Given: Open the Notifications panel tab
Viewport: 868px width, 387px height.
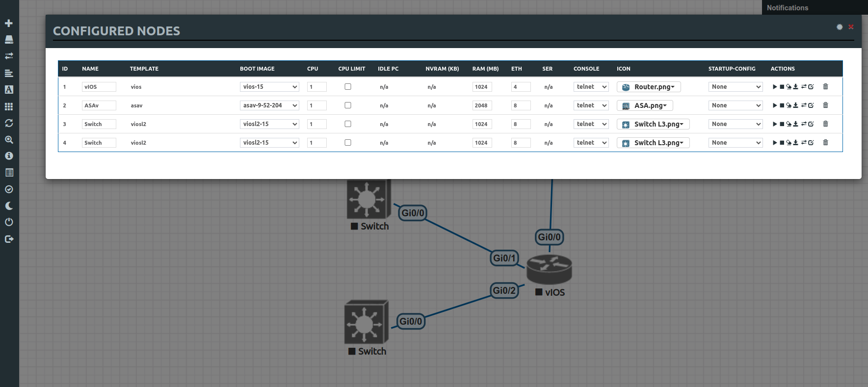Looking at the screenshot, I should pyautogui.click(x=787, y=7).
